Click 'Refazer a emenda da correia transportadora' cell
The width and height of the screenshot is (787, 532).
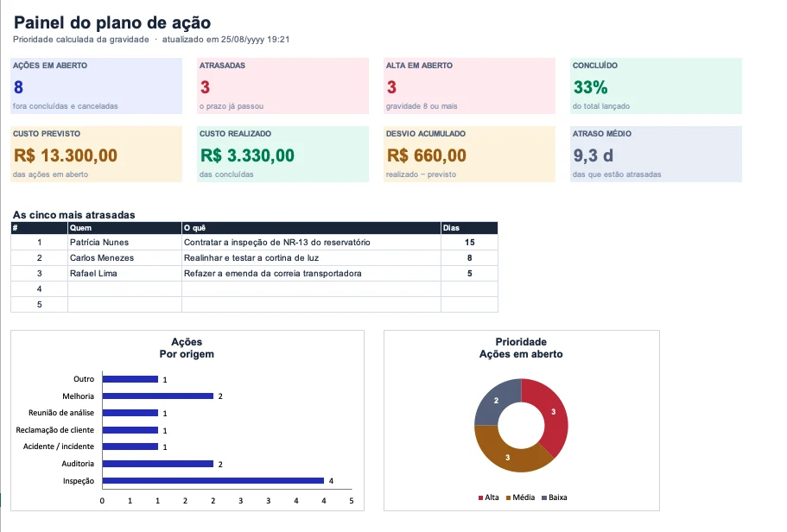pos(311,274)
